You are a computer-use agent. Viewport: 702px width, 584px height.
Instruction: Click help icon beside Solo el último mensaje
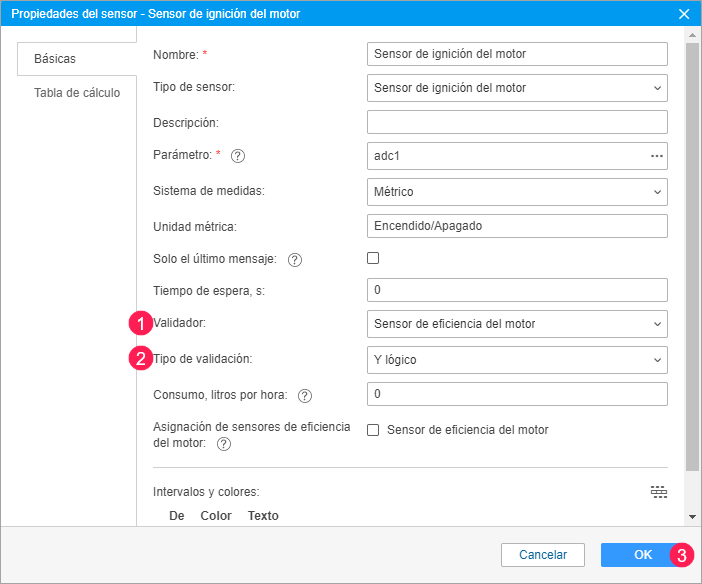pos(295,260)
